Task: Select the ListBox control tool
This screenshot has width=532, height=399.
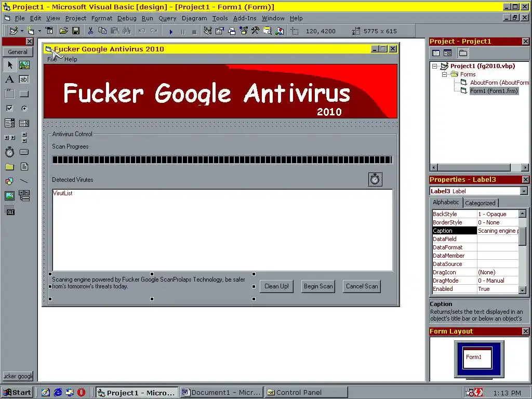Action: pos(24,123)
